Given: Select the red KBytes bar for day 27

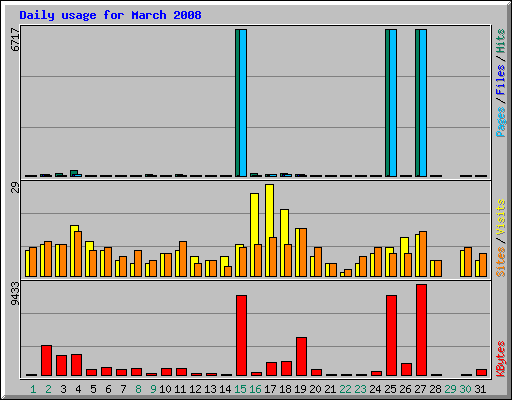Looking at the screenshot, I should click(x=421, y=330).
